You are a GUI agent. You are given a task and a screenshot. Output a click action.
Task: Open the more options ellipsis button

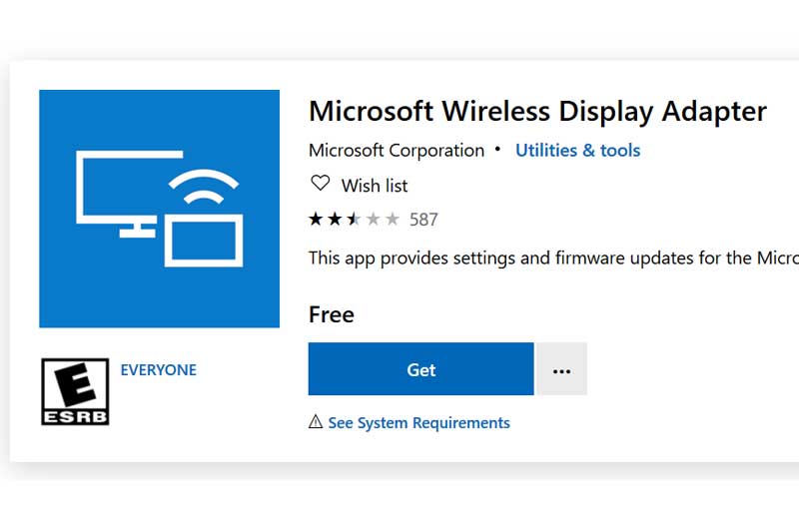(561, 369)
